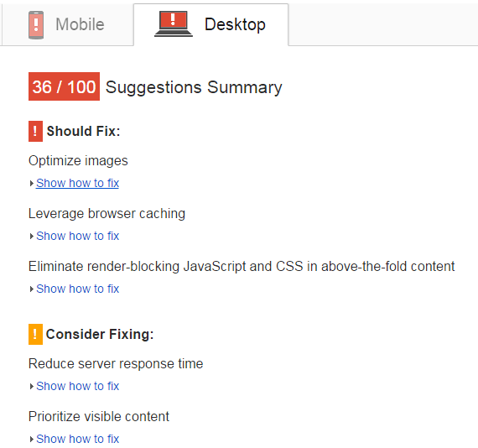Select the Desktop tab
The image size is (478, 448).
click(x=210, y=24)
